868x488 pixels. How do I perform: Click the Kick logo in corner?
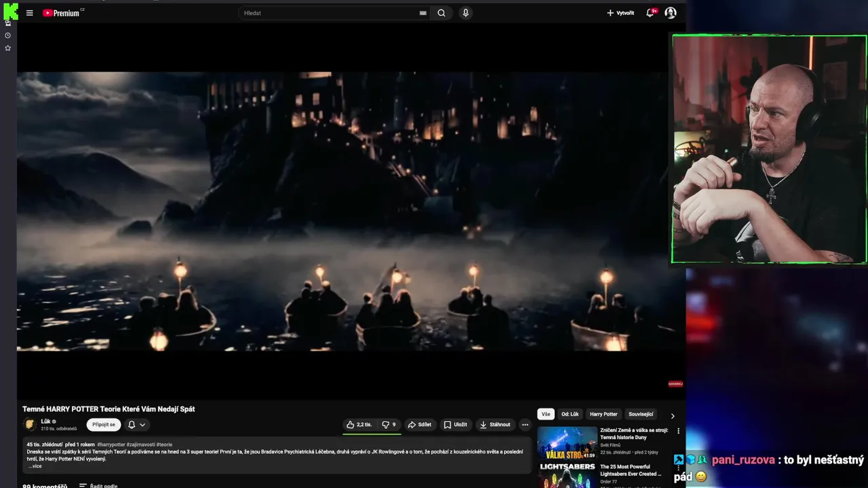pos(10,11)
